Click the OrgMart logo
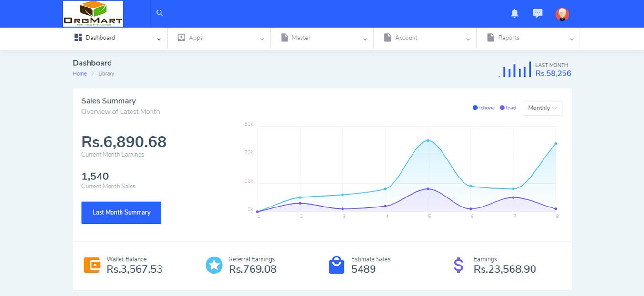Screen dimensions: 644x296 coord(93,14)
